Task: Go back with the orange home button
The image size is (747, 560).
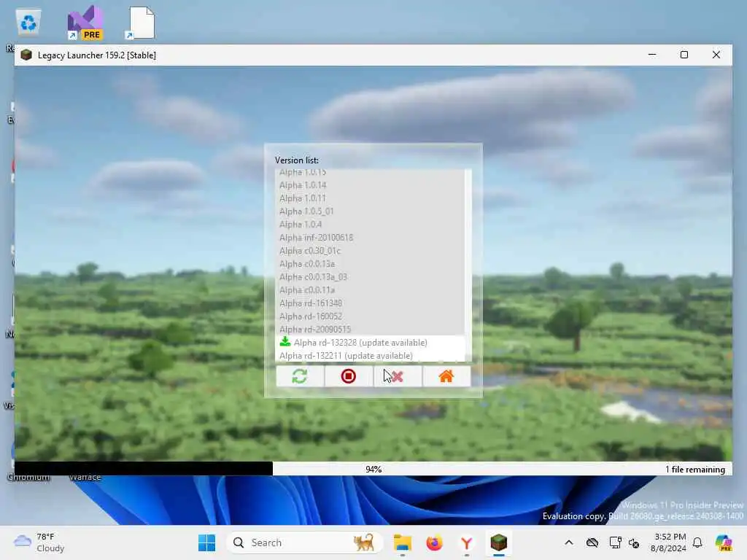Action: 446,376
